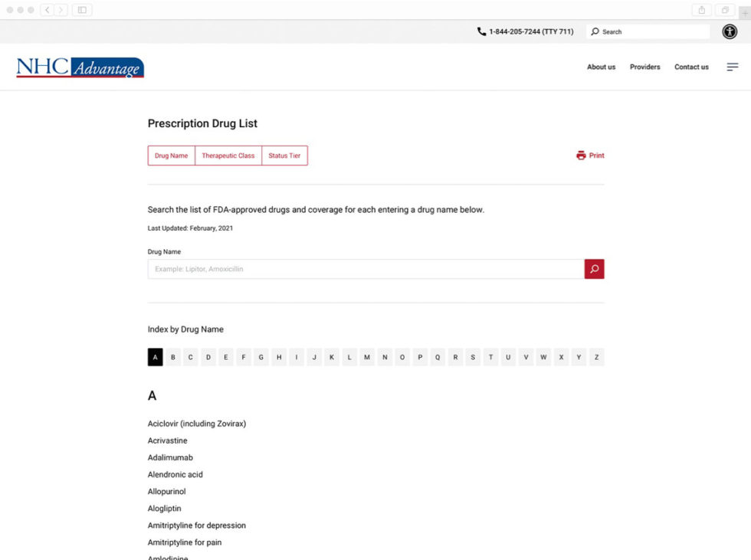Click the NHC Advantage logo
This screenshot has height=560, width=751.
click(80, 67)
